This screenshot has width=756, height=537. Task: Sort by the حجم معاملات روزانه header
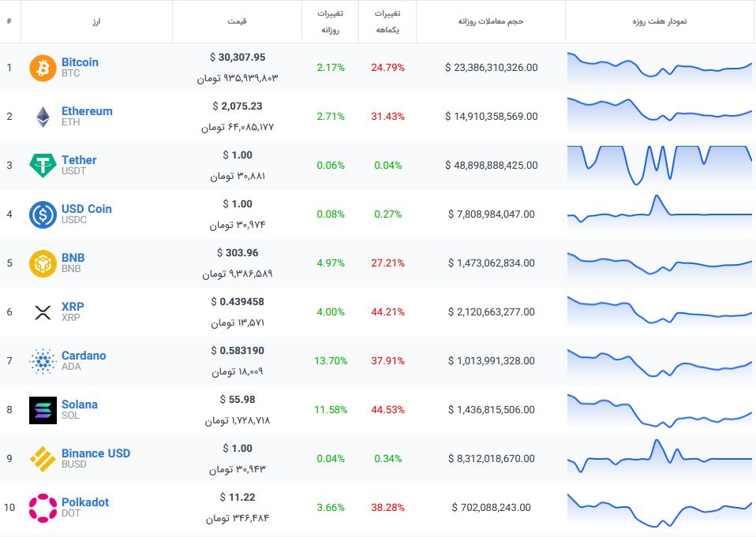491,21
